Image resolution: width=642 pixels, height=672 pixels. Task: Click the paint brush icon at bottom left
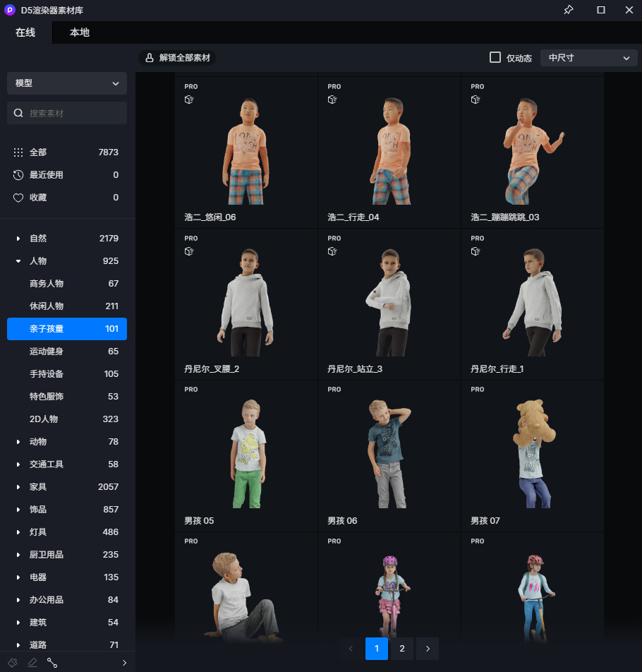point(13,663)
